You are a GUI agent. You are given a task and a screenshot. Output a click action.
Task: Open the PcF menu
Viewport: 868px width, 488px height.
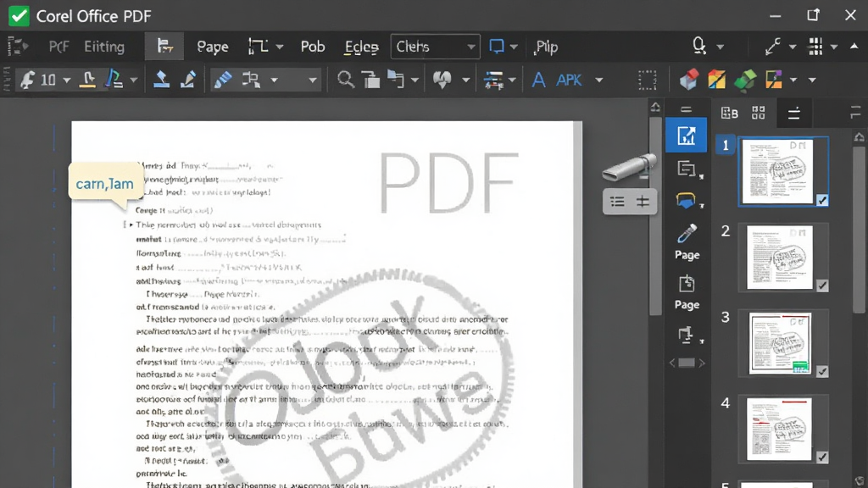click(58, 47)
